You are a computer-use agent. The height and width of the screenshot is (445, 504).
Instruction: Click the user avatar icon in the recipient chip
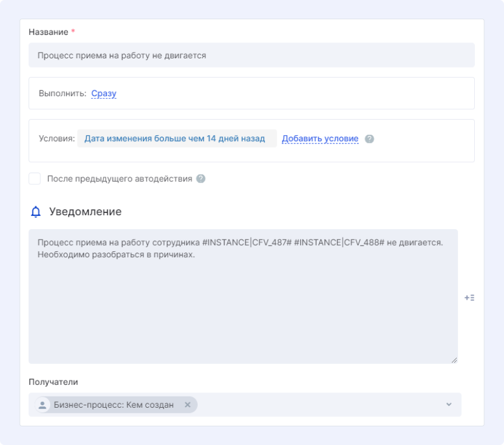point(43,405)
